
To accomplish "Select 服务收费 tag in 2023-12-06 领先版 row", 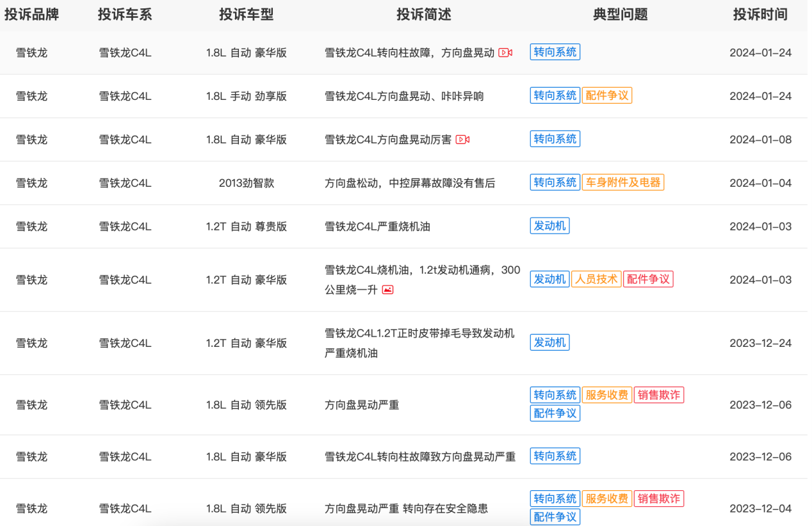I will (x=607, y=395).
